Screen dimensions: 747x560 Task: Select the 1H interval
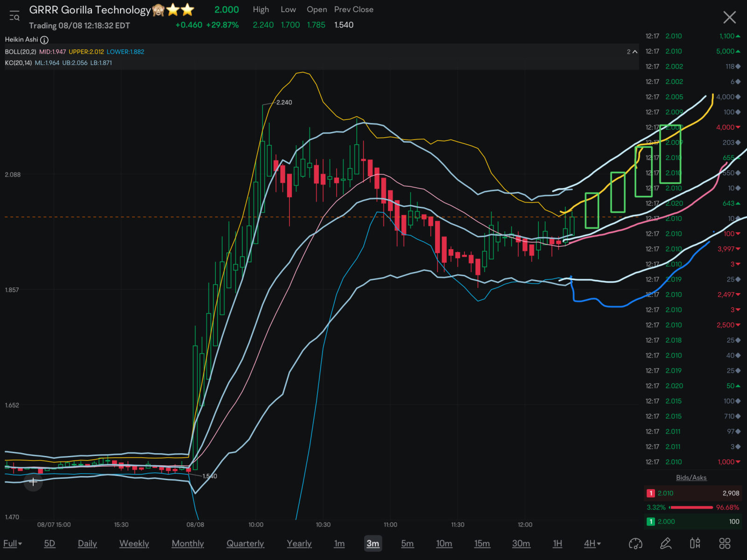click(557, 543)
